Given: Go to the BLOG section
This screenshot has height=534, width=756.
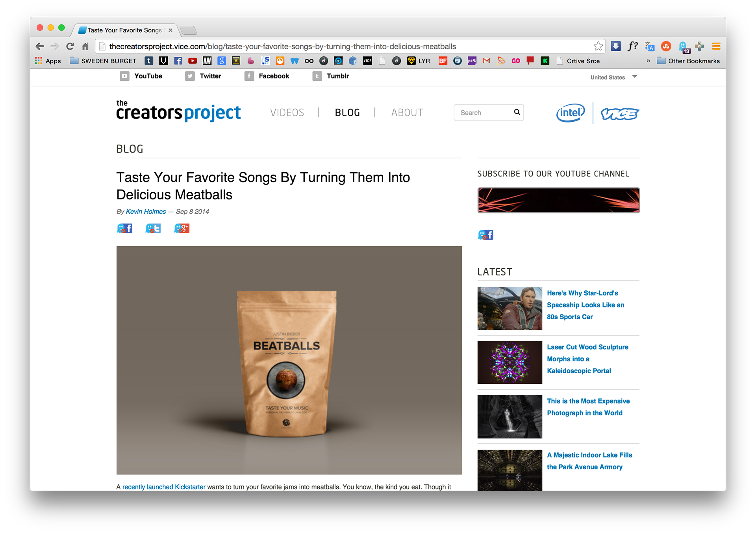Looking at the screenshot, I should coord(347,112).
